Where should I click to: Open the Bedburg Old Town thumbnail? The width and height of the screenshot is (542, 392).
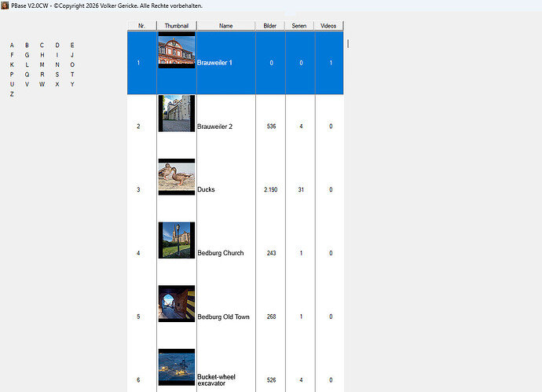(177, 304)
